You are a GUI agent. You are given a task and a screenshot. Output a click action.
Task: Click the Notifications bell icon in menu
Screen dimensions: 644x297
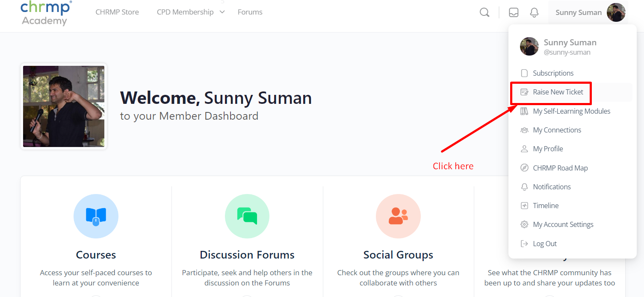(524, 187)
